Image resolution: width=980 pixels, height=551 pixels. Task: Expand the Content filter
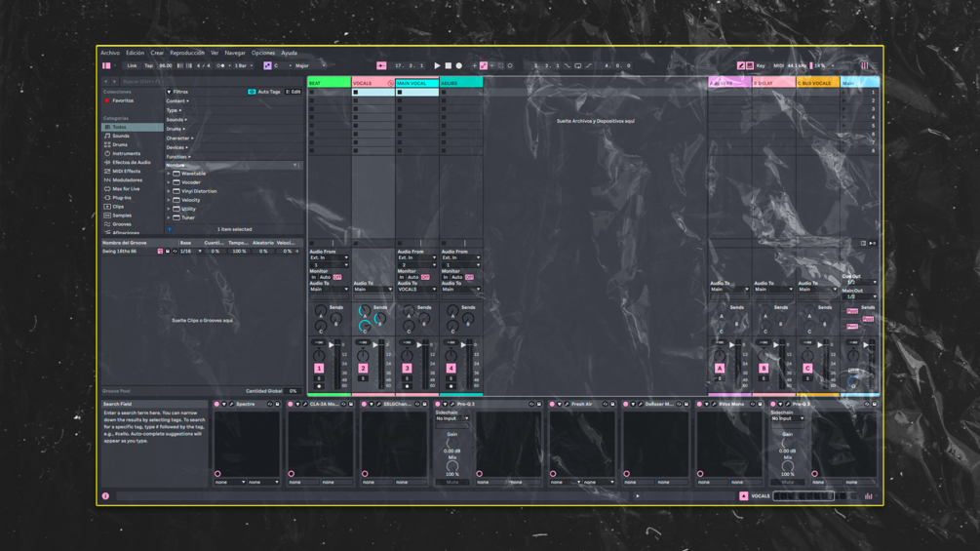177,101
